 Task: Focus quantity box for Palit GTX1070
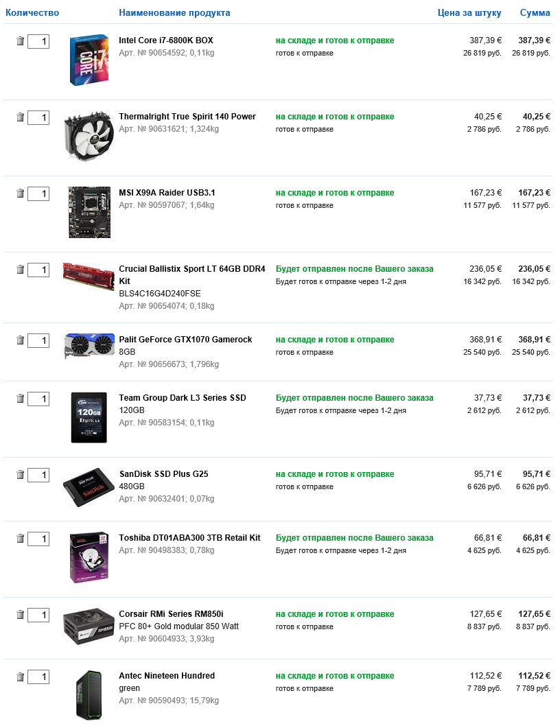coord(38,340)
